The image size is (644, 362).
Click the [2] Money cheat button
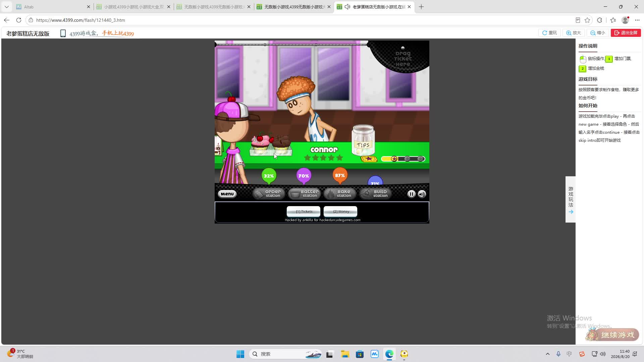click(x=340, y=212)
